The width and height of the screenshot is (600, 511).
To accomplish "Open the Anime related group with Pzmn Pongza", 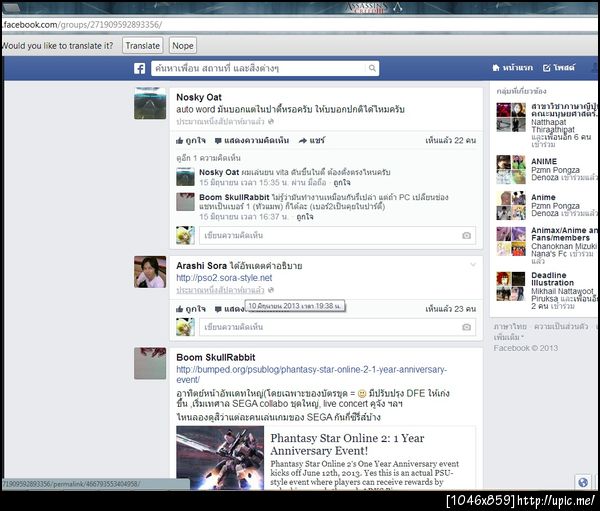I will pos(543,198).
